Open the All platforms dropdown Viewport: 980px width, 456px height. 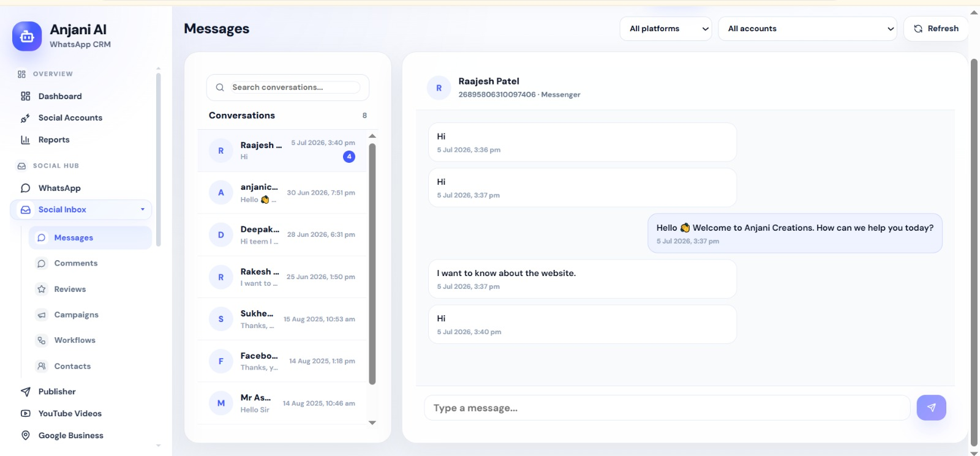click(666, 29)
